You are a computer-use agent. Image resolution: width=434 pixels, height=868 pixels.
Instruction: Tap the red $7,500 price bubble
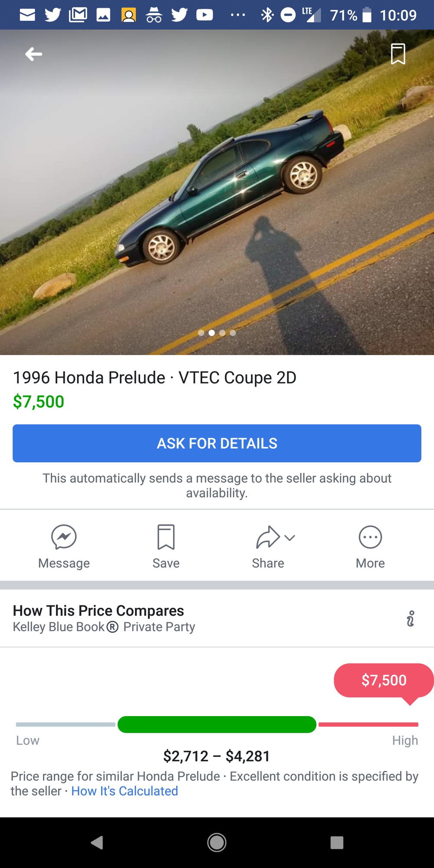(x=384, y=680)
